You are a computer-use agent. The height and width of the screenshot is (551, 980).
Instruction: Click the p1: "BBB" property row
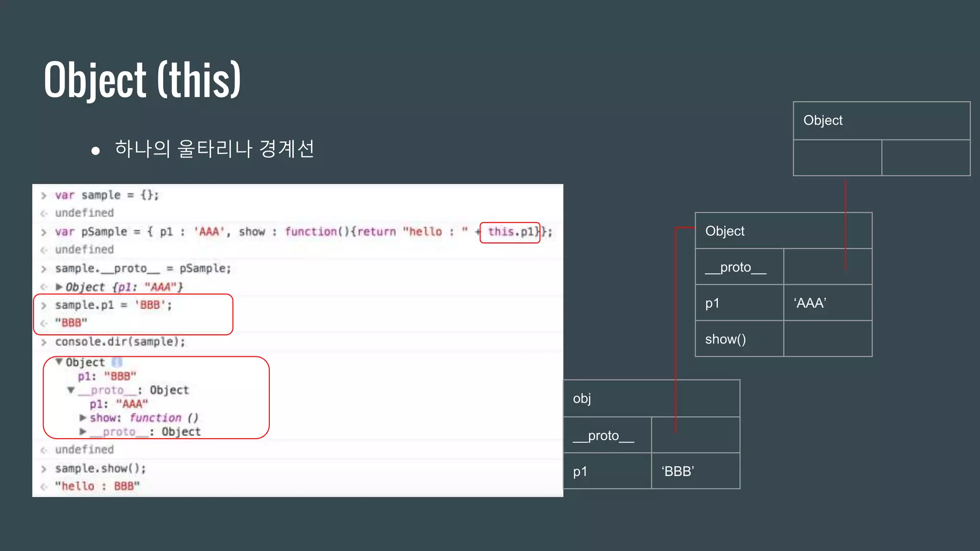107,376
